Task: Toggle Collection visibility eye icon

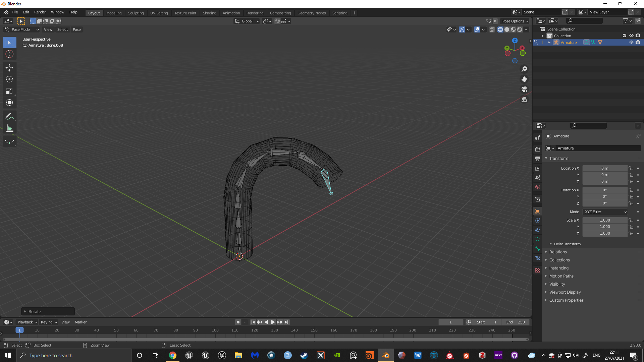Action: tap(631, 36)
